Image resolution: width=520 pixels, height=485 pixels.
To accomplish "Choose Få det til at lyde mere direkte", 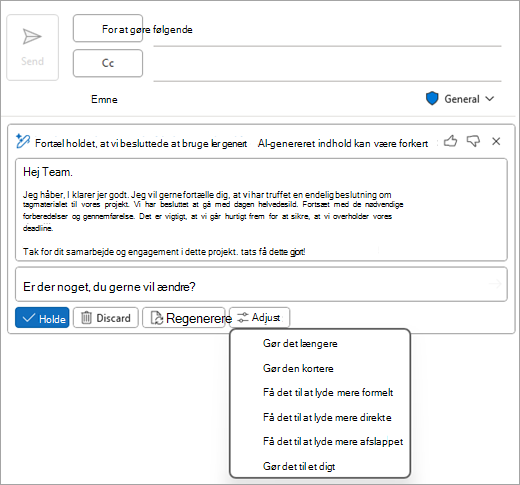I will tap(327, 417).
